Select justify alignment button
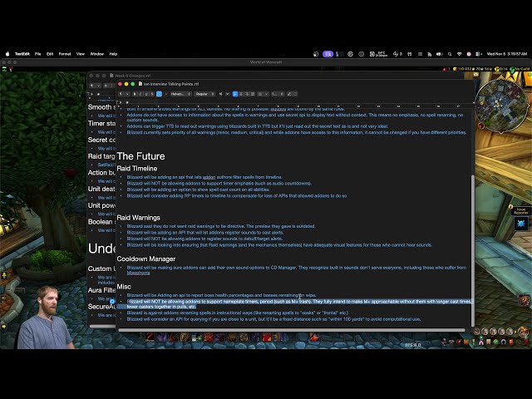This screenshot has height=399, width=532. 253,94
